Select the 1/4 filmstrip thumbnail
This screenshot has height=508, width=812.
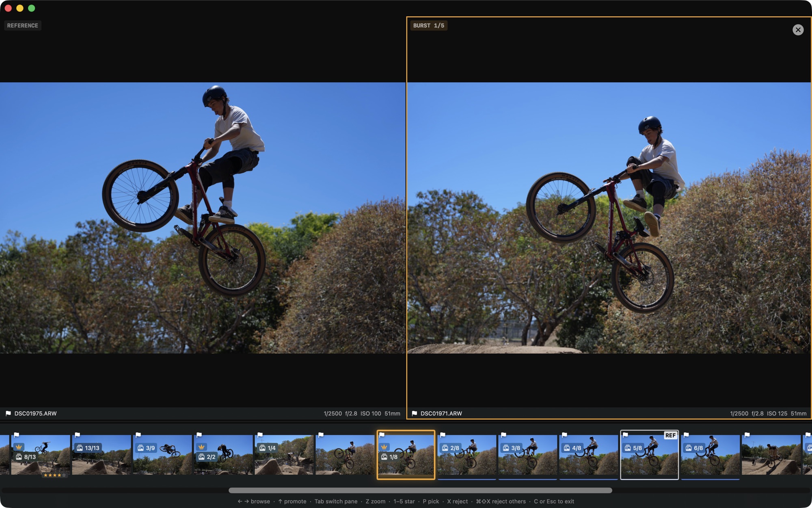pos(284,455)
